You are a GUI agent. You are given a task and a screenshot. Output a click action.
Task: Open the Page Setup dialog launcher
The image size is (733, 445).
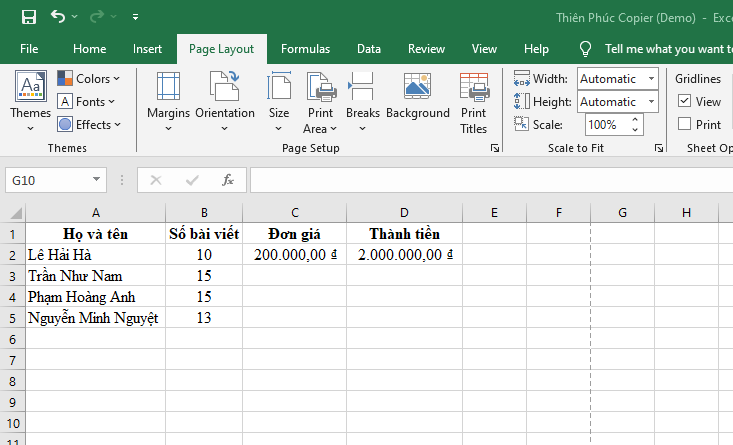click(495, 148)
